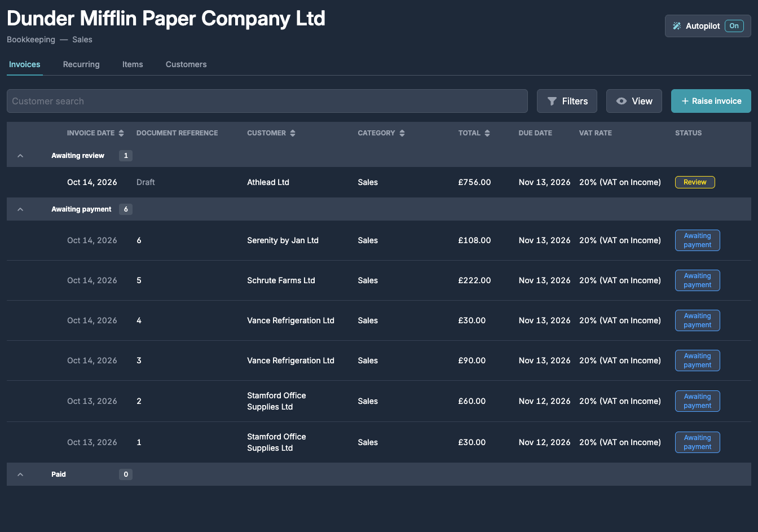Click the VAT Rate column header
Image resolution: width=758 pixels, height=532 pixels.
(596, 133)
